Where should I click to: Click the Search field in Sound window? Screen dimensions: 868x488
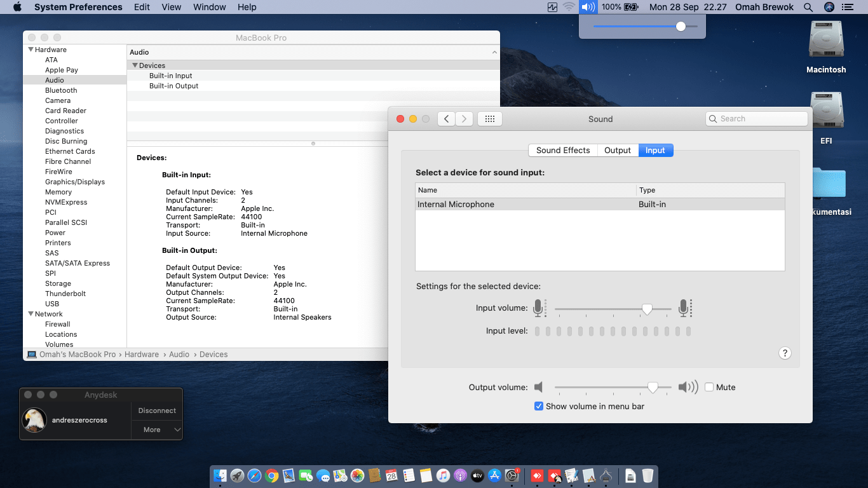click(757, 119)
